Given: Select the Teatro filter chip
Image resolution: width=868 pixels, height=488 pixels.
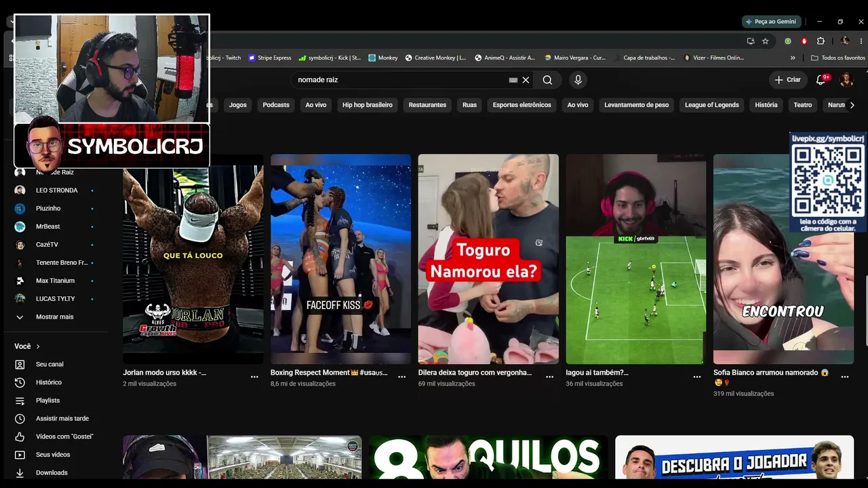Looking at the screenshot, I should [803, 105].
